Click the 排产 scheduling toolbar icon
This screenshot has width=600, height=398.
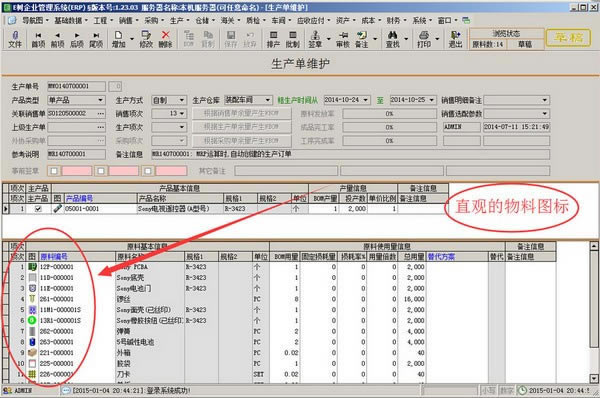point(273,39)
